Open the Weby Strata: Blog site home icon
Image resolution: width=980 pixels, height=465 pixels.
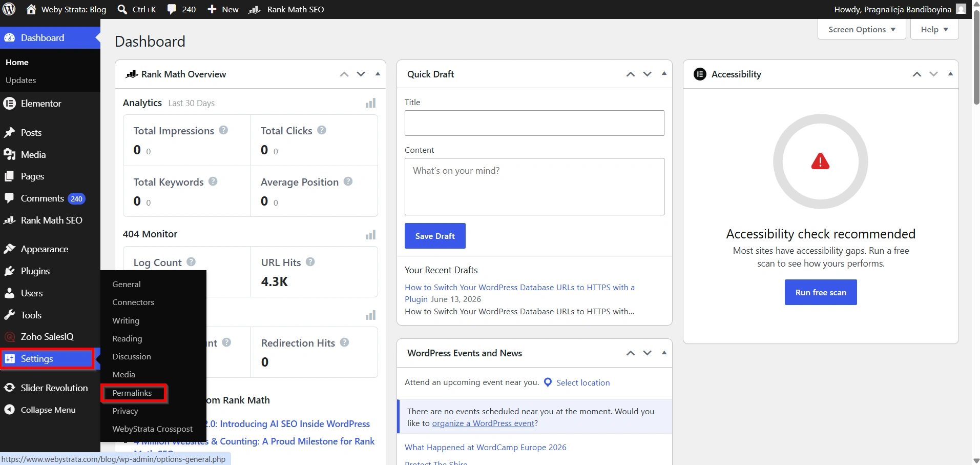tap(31, 9)
